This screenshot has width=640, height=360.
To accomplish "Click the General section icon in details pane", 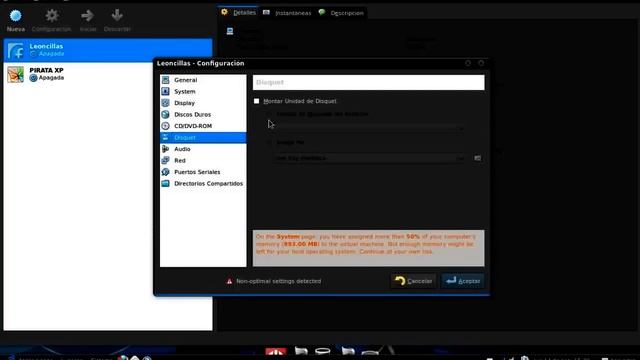I will (x=230, y=31).
